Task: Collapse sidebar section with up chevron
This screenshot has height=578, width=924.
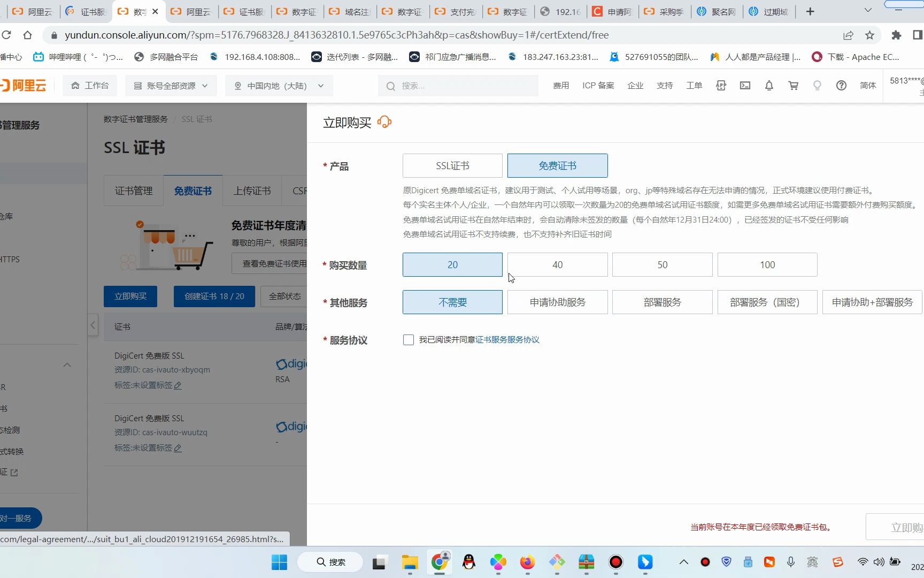Action: (67, 365)
